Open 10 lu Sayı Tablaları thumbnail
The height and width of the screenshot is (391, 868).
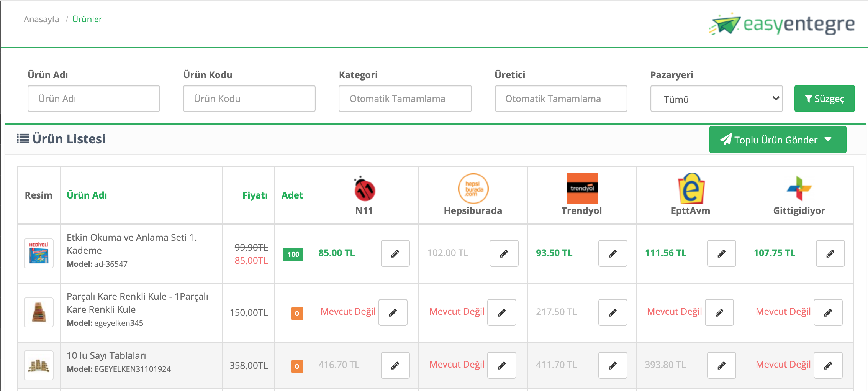point(39,365)
